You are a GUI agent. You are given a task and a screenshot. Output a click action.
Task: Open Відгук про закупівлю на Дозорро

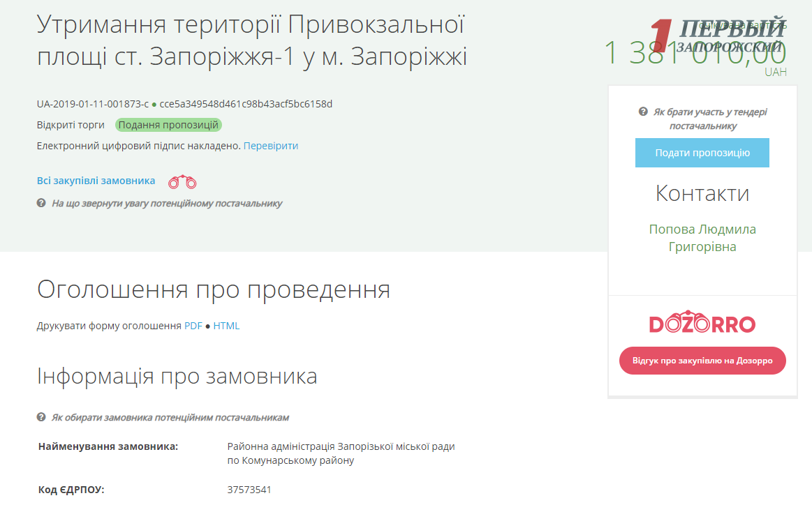(702, 361)
